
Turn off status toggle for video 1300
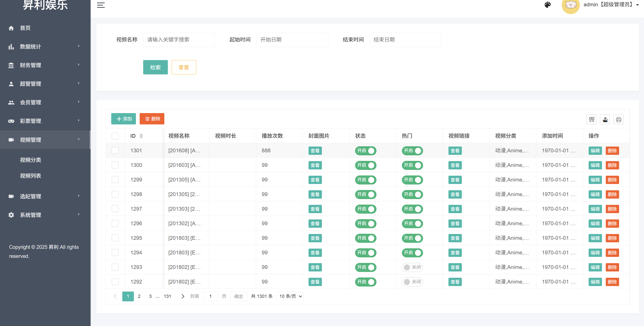(365, 165)
